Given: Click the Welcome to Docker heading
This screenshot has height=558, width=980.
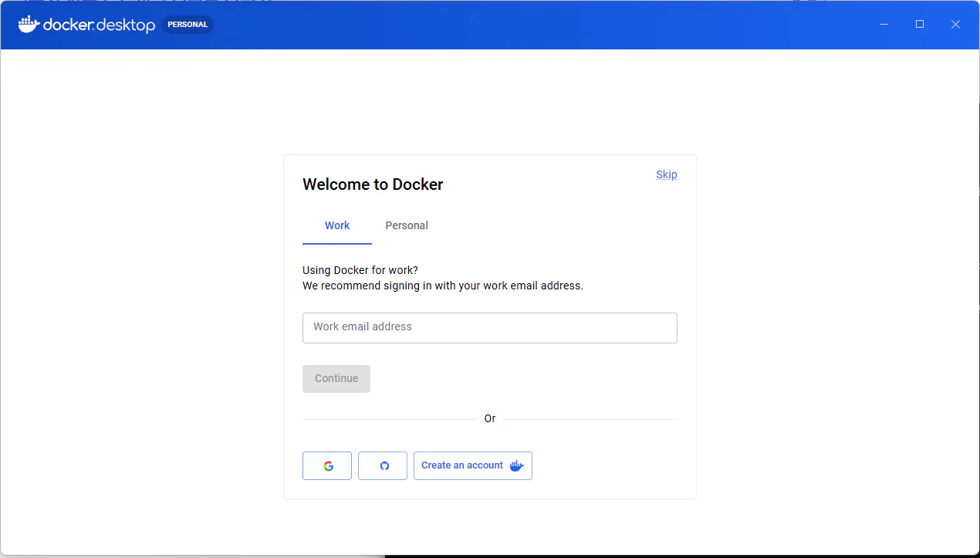Looking at the screenshot, I should click(x=373, y=184).
